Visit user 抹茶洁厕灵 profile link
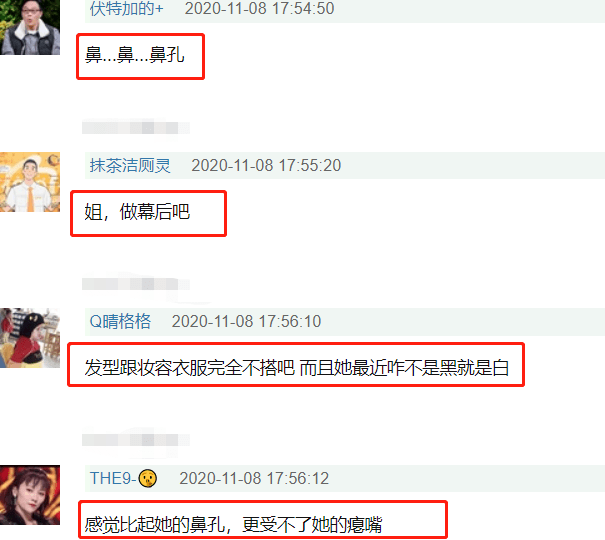The width and height of the screenshot is (605, 540). 130,165
